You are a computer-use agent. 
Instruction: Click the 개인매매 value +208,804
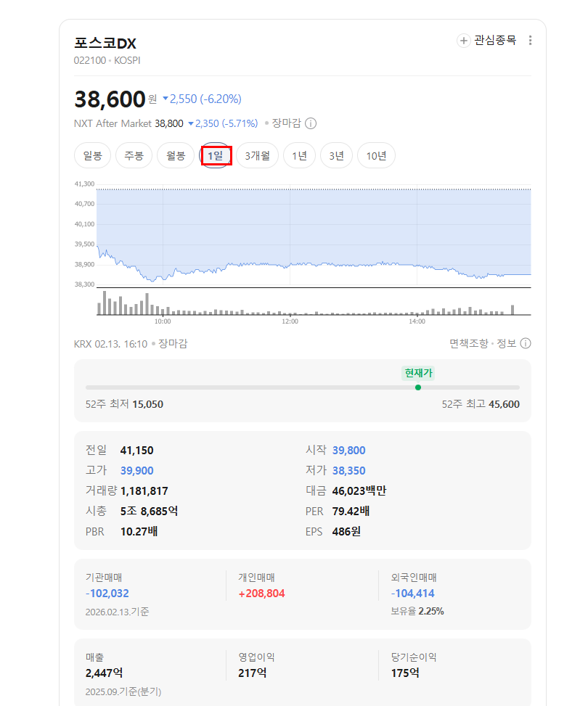pos(262,594)
